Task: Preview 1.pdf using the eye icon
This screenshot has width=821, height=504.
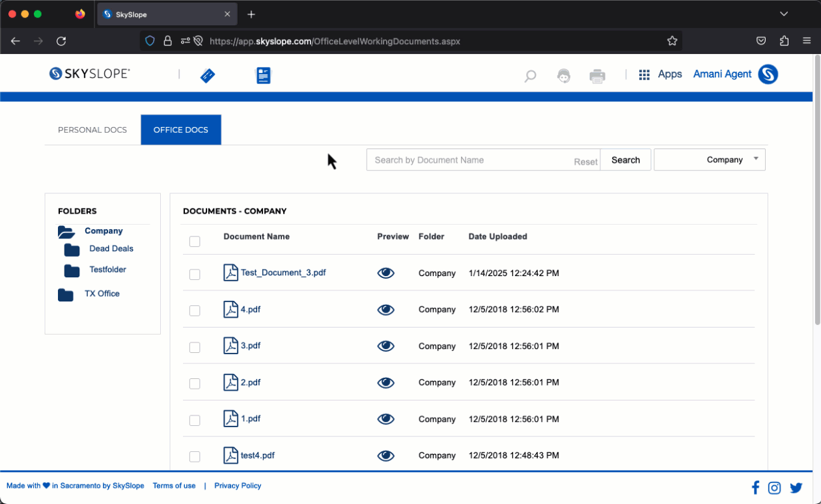Action: [386, 419]
